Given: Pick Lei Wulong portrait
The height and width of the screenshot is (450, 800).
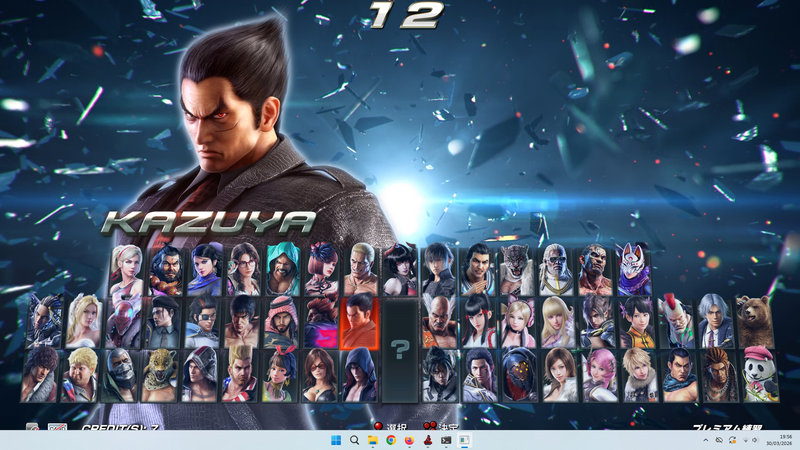Looking at the screenshot, I should [478, 270].
